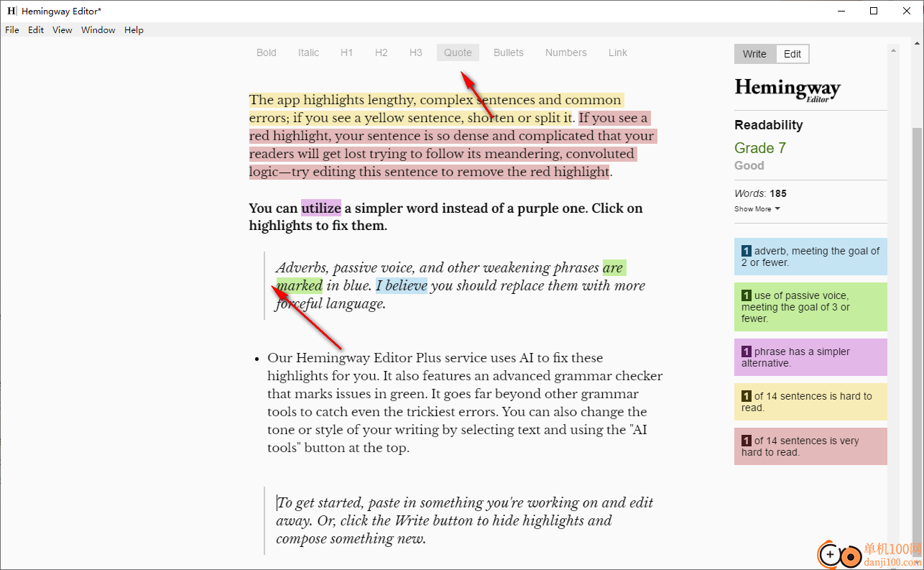Screen dimensions: 924x570
Task: Click the yellow hard to read card
Action: coord(810,402)
